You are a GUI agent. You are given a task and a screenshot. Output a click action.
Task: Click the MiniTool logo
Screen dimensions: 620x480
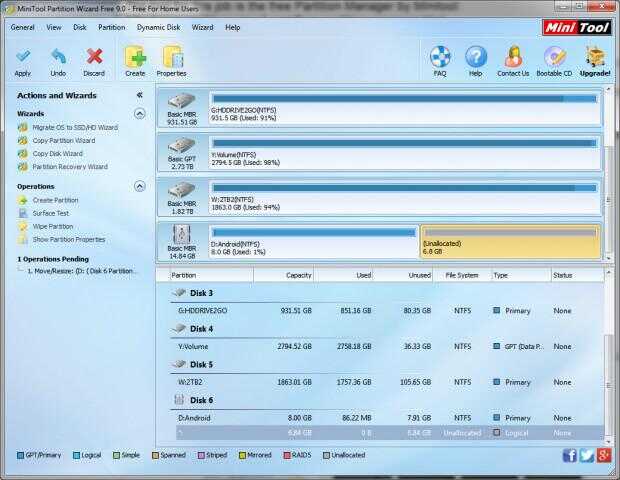tap(578, 27)
